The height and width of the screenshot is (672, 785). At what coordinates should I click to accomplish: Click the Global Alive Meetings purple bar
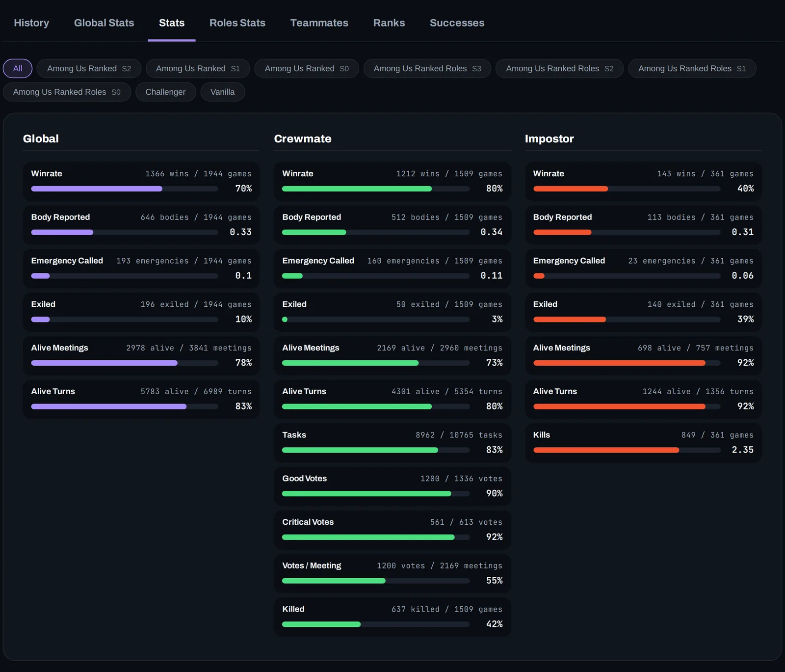(x=104, y=363)
